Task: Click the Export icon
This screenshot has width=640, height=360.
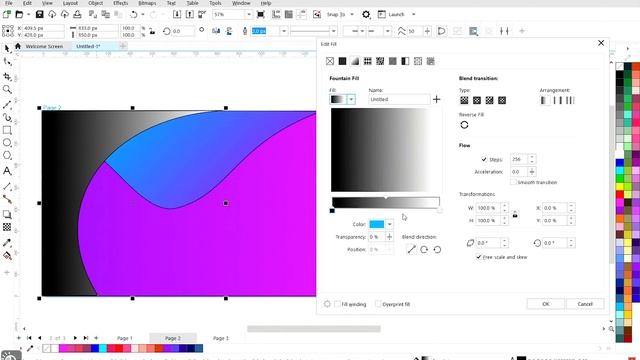Action: click(189, 14)
